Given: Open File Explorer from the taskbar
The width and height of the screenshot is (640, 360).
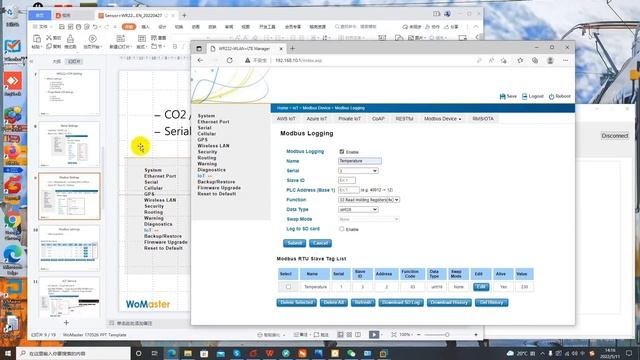Looking at the screenshot, I should click(188, 353).
